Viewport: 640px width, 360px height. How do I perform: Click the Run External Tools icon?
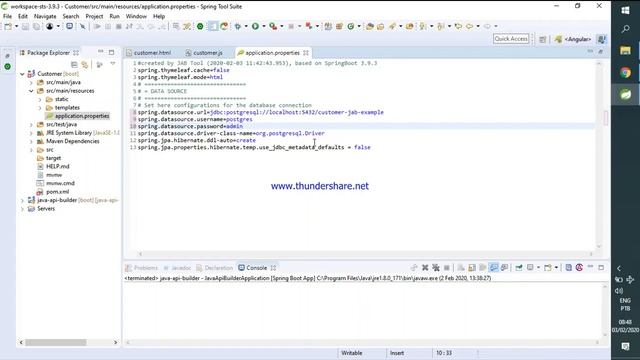click(273, 27)
